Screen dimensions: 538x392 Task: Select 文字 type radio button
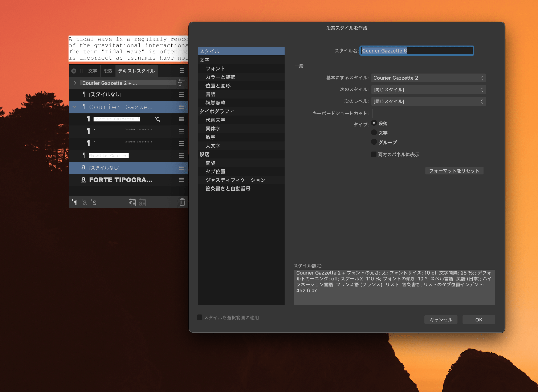(374, 133)
